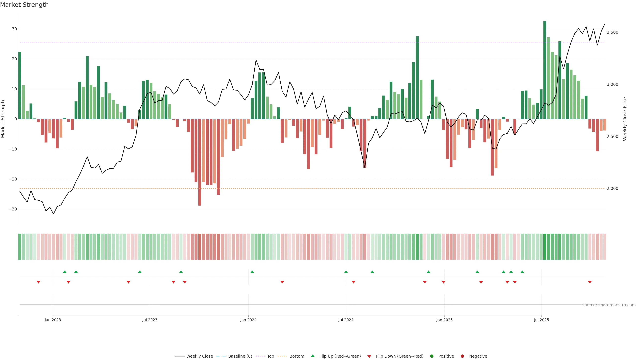Click the Positive green circle legend icon

click(x=432, y=356)
